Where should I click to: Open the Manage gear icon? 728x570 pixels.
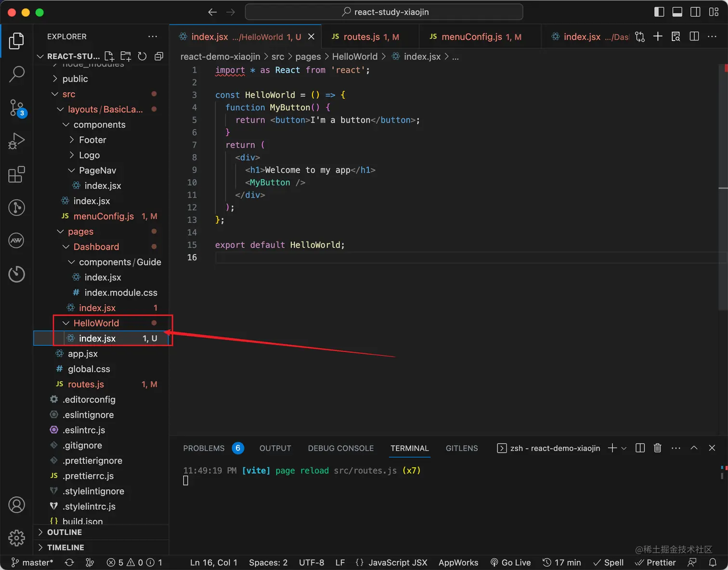tap(16, 538)
